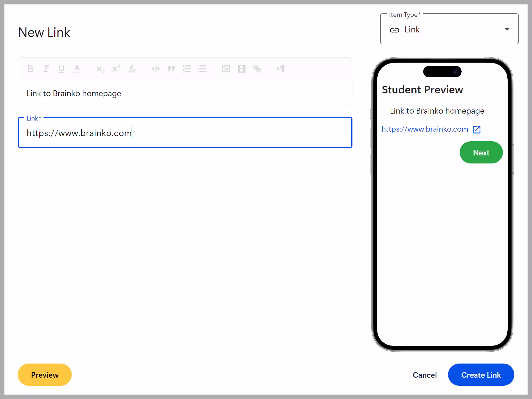Toggle text direction paragraph icon

(x=281, y=69)
